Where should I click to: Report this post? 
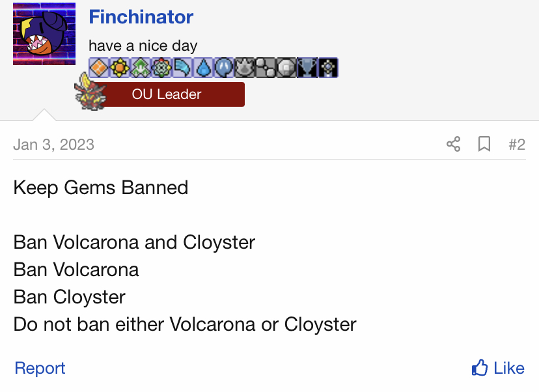click(x=40, y=368)
